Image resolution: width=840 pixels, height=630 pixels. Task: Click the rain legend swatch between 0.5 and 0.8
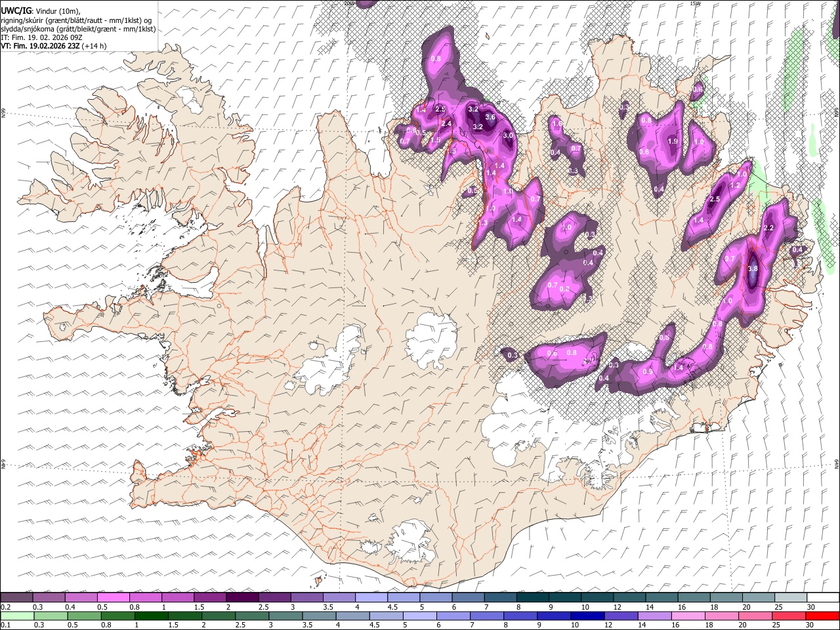pos(84,616)
